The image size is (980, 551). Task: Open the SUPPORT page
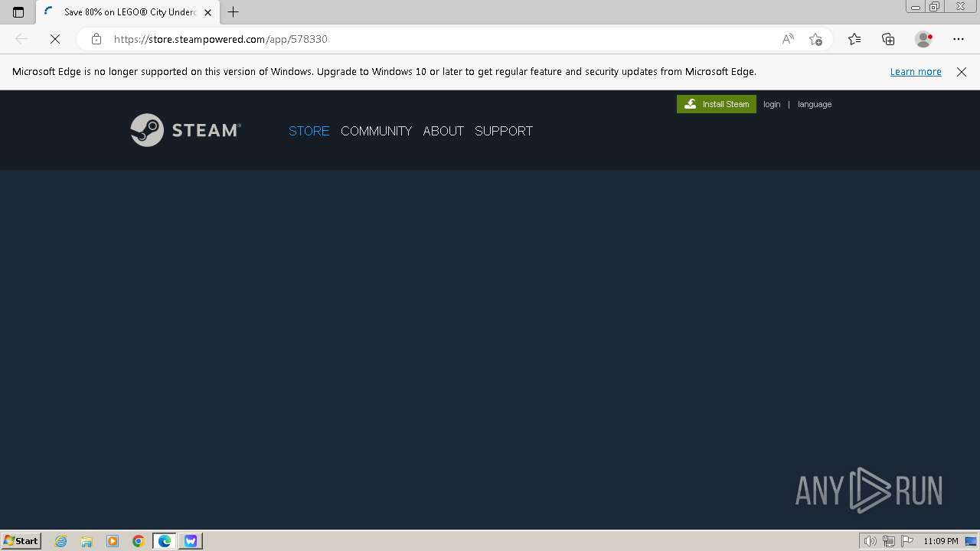504,131
